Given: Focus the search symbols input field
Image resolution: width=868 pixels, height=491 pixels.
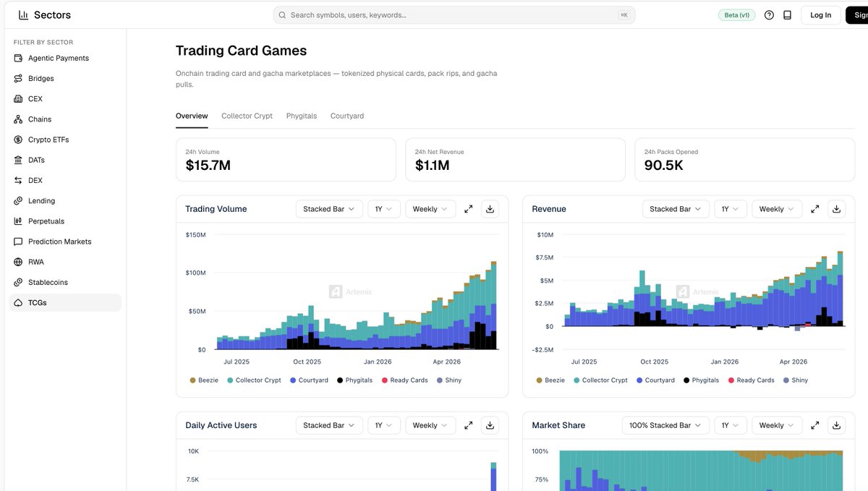Looking at the screenshot, I should click(454, 14).
